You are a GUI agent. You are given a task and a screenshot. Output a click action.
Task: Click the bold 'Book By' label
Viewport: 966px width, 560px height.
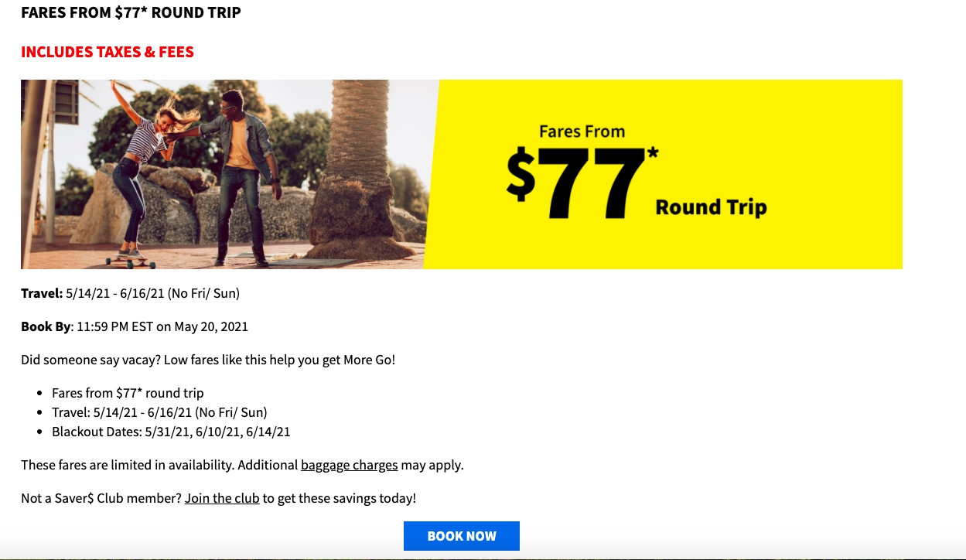coord(46,326)
